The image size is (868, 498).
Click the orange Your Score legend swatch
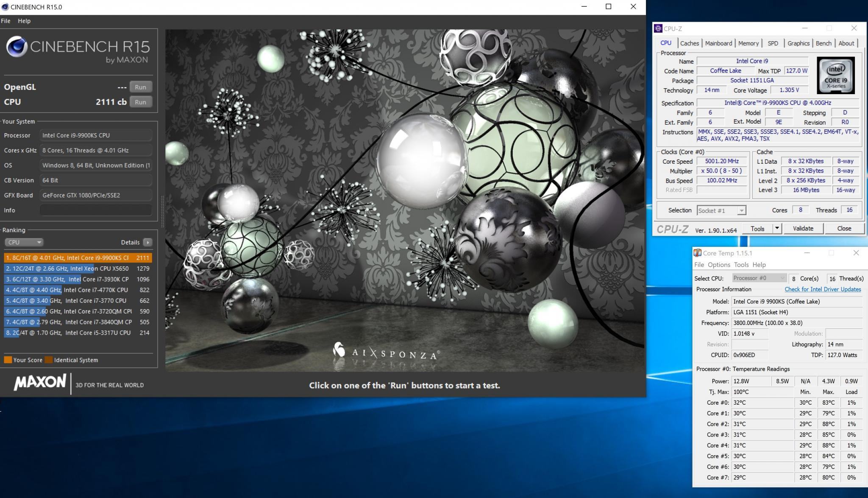(8, 360)
